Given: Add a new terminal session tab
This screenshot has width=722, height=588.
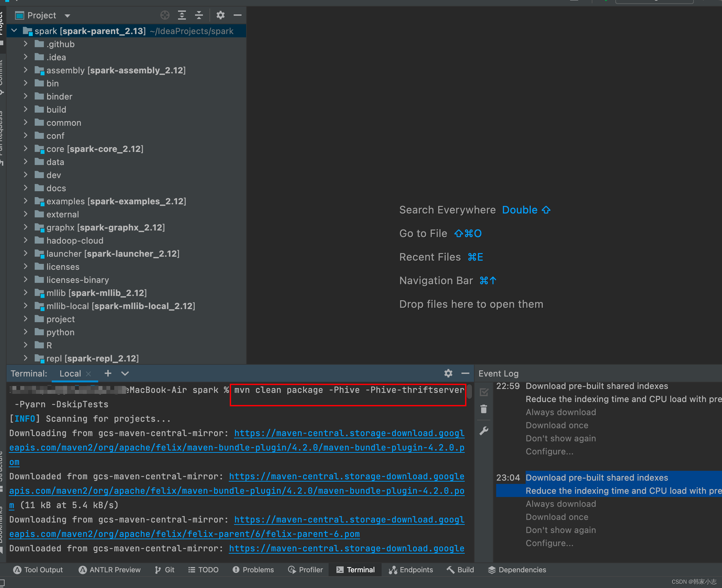Looking at the screenshot, I should (108, 373).
